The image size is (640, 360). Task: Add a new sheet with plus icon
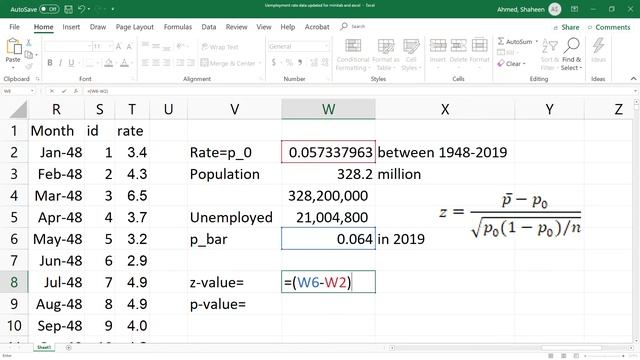click(x=69, y=348)
